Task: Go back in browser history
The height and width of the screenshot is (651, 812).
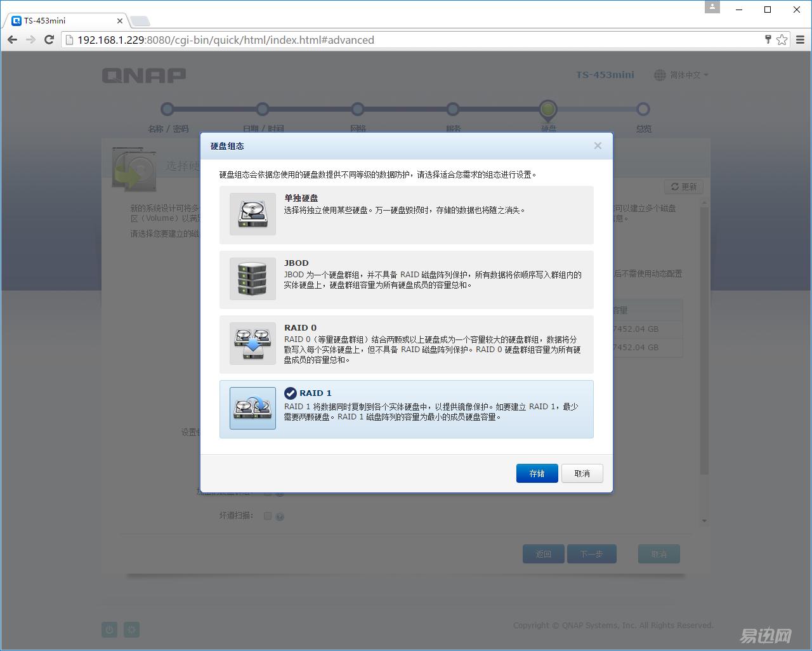Action: 12,40
